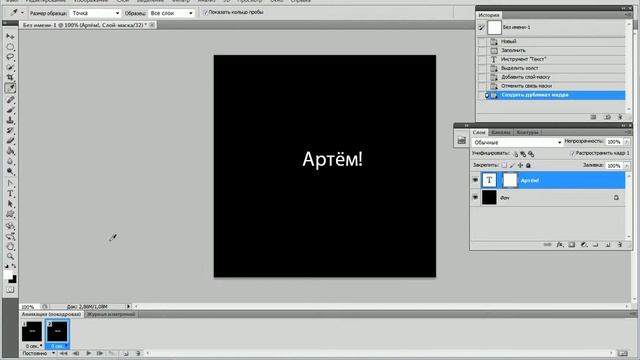The width and height of the screenshot is (640, 360).
Task: Switch to the Контуры tab
Action: (527, 132)
